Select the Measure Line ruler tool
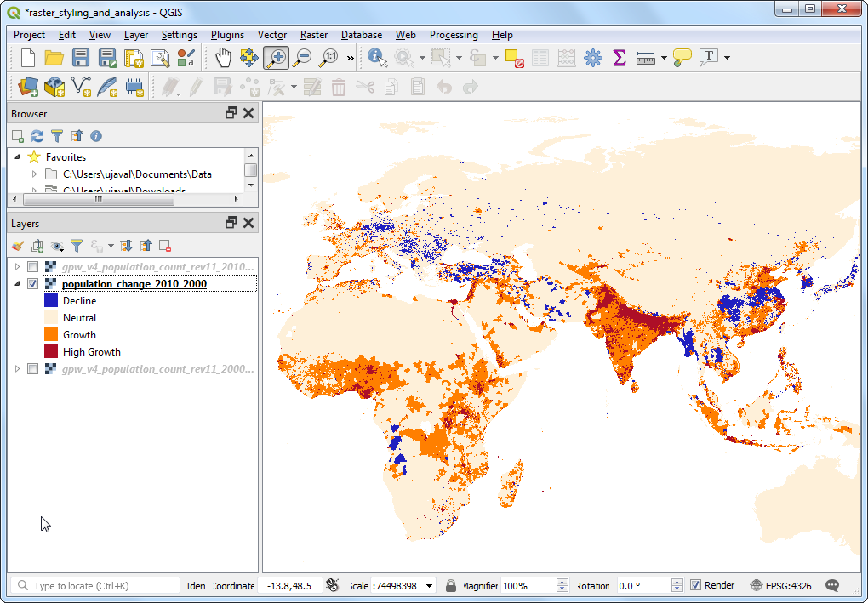868x603 pixels. tap(646, 58)
